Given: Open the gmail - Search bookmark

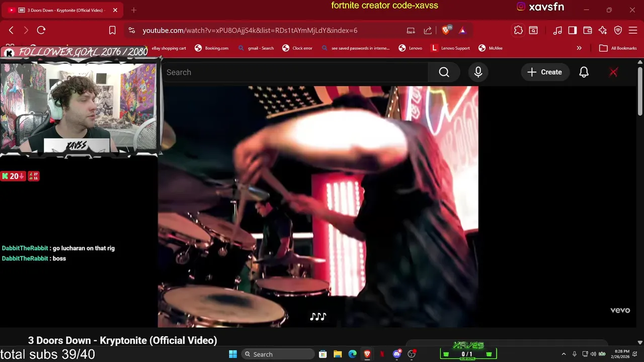Looking at the screenshot, I should (x=256, y=48).
